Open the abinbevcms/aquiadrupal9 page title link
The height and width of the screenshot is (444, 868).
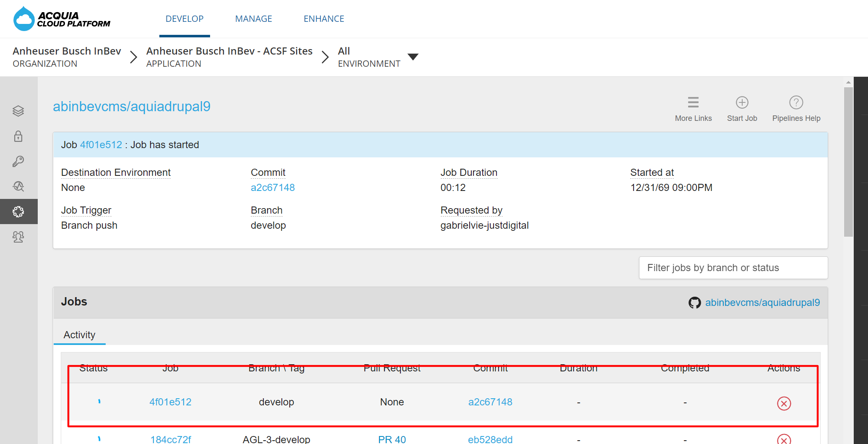(x=132, y=107)
